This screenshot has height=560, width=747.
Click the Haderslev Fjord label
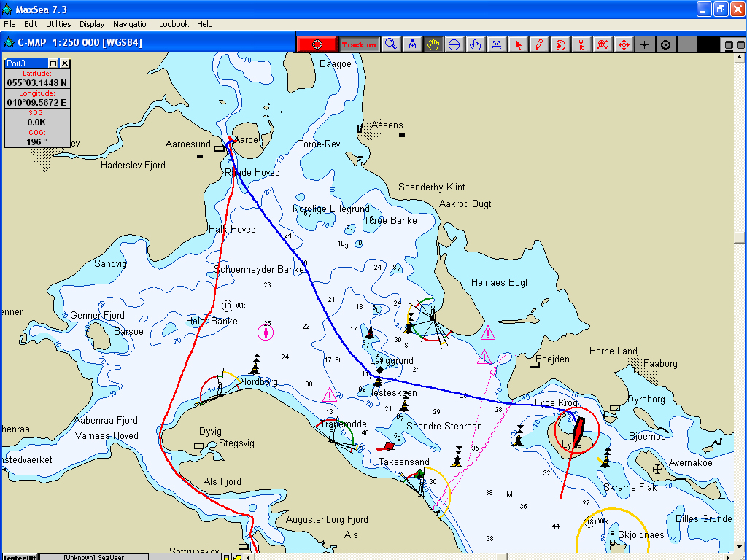point(133,166)
